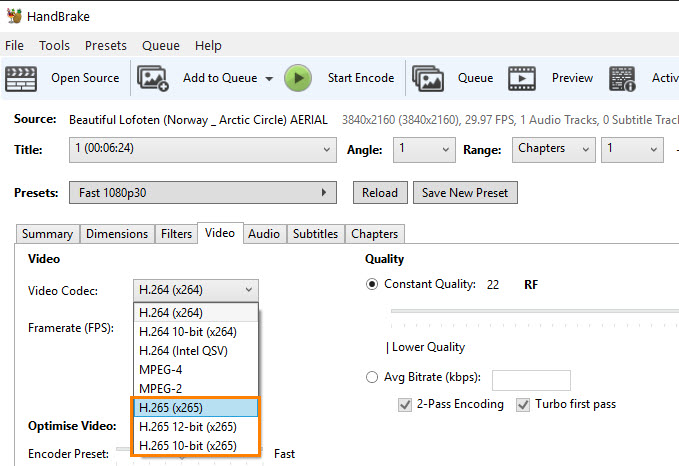Click the Save New Preset button
The height and width of the screenshot is (466, 679).
click(x=465, y=193)
